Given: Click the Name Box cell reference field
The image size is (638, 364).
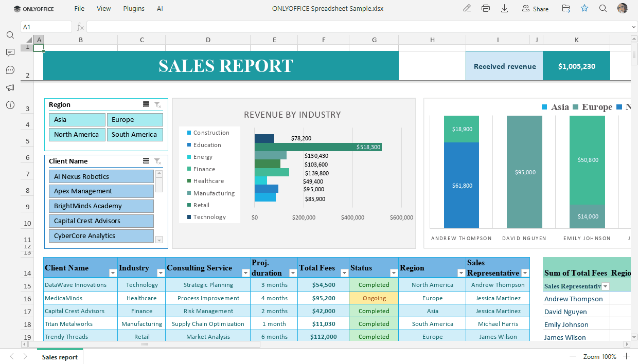Looking at the screenshot, I should [46, 26].
